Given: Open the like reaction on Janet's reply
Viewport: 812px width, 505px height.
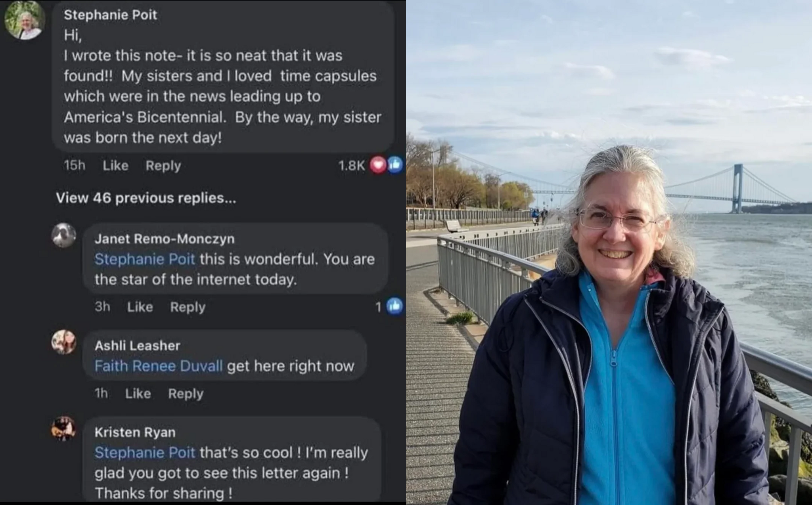Looking at the screenshot, I should click(395, 306).
